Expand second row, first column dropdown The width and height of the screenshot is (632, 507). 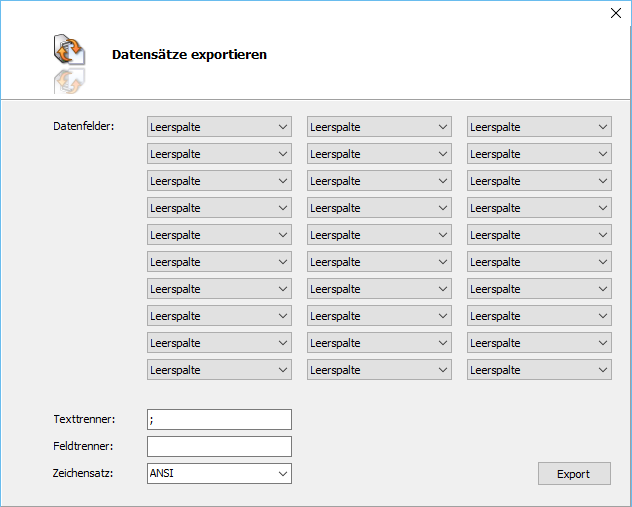(x=219, y=154)
